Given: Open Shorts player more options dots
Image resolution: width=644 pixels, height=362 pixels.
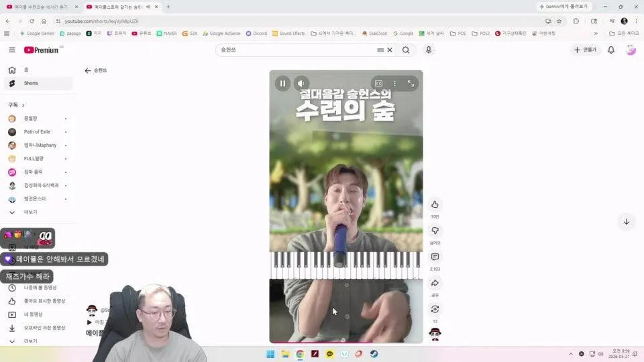Looking at the screenshot, I should (394, 83).
